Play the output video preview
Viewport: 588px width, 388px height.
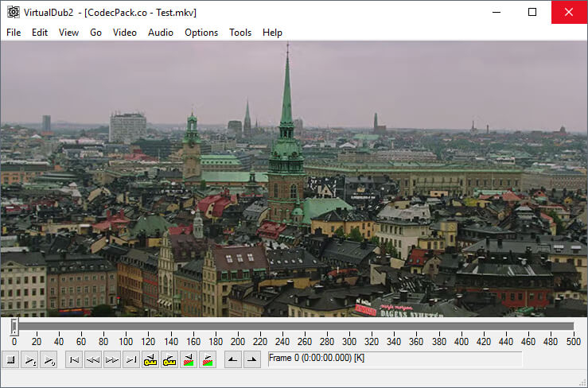point(49,360)
